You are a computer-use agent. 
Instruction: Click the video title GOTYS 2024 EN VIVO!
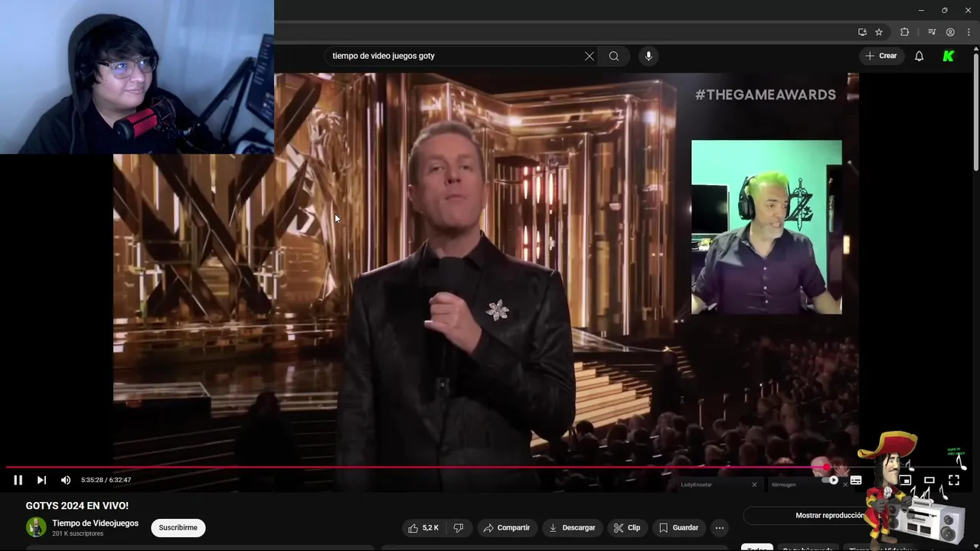coord(77,506)
